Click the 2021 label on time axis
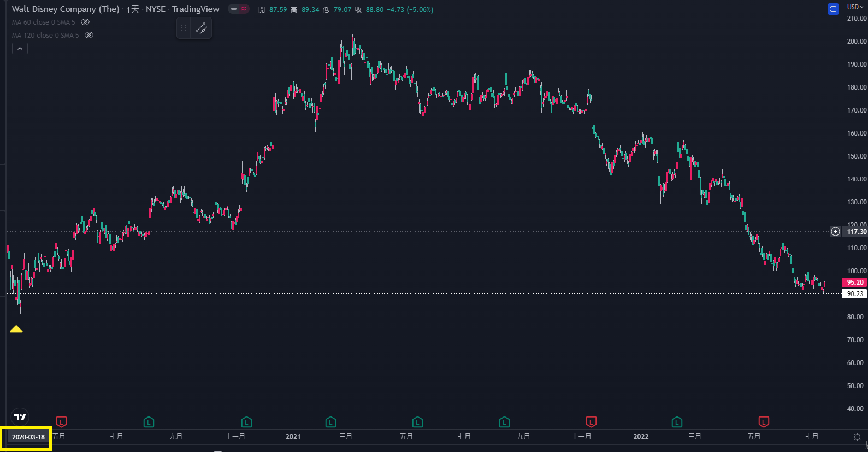 click(x=293, y=437)
